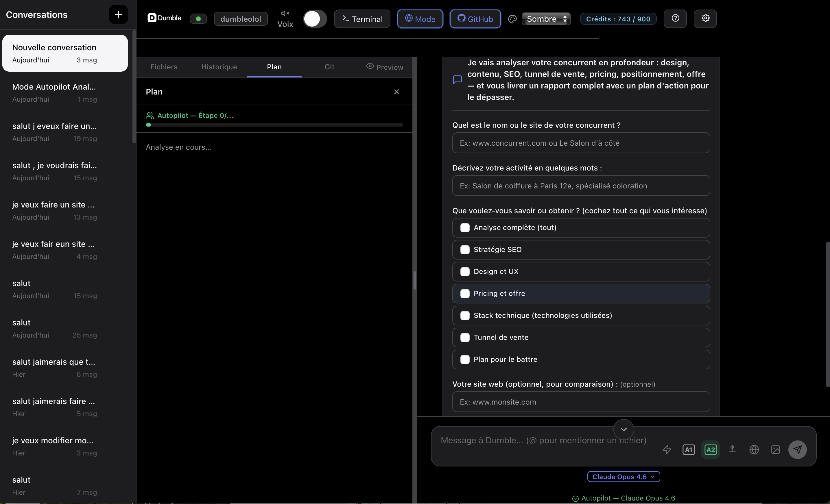Attach an image to the message
This screenshot has width=830, height=504.
click(775, 449)
